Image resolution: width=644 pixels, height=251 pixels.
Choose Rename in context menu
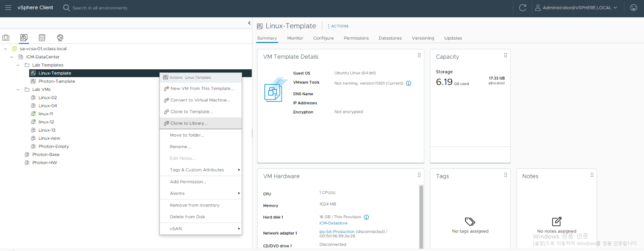click(201, 147)
